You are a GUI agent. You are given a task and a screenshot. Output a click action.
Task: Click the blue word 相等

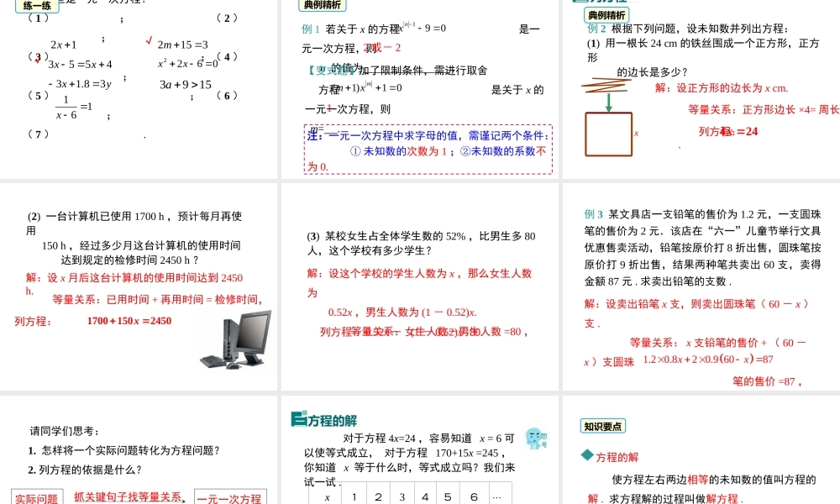tap(697, 480)
